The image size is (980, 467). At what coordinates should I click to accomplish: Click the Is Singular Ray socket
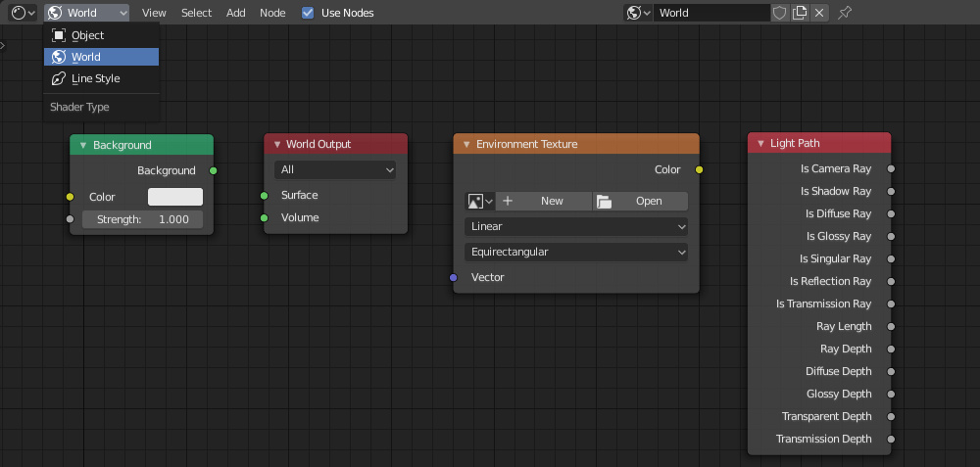coord(891,258)
